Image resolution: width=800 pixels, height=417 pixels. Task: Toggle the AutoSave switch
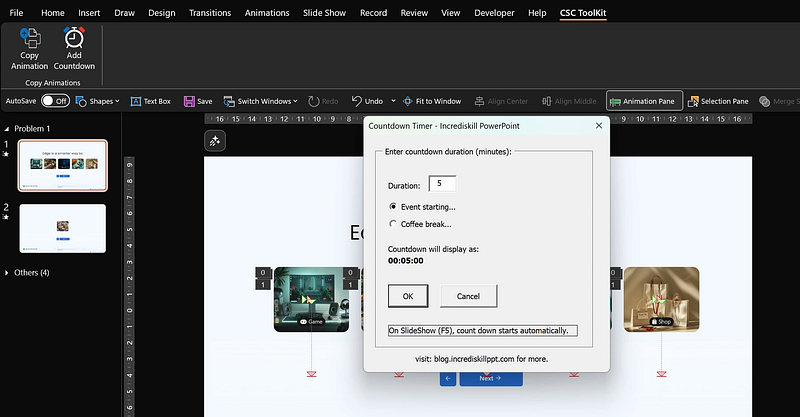[x=55, y=101]
